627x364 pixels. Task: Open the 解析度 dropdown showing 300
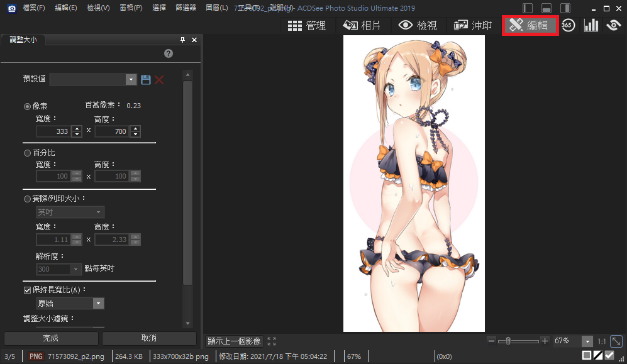tap(58, 269)
